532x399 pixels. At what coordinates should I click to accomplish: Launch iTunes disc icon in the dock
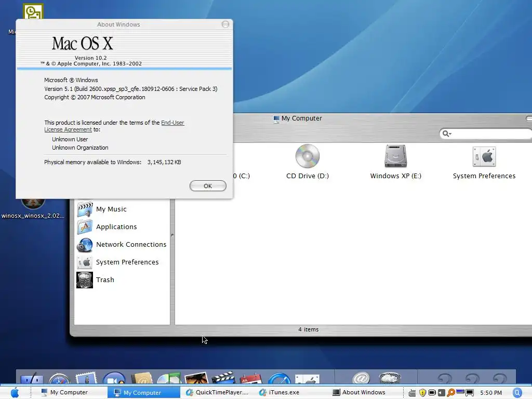pyautogui.click(x=169, y=378)
